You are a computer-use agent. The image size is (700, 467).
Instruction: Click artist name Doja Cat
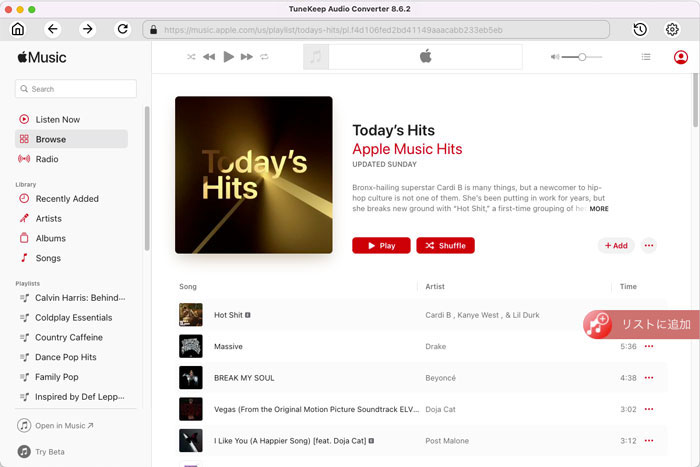point(441,409)
